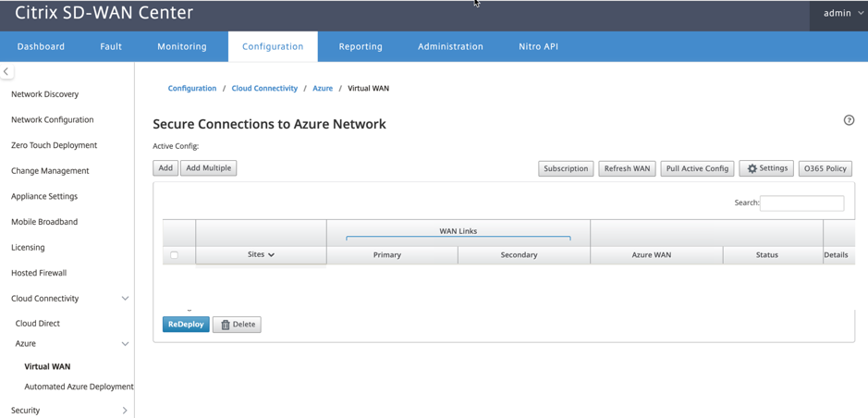Open the Monitoring tab

tap(182, 46)
